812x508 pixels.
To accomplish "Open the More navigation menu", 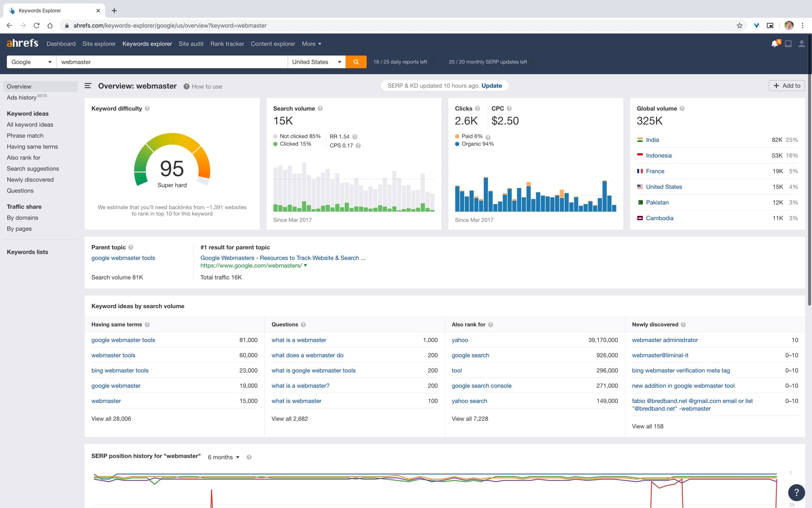I will point(311,44).
